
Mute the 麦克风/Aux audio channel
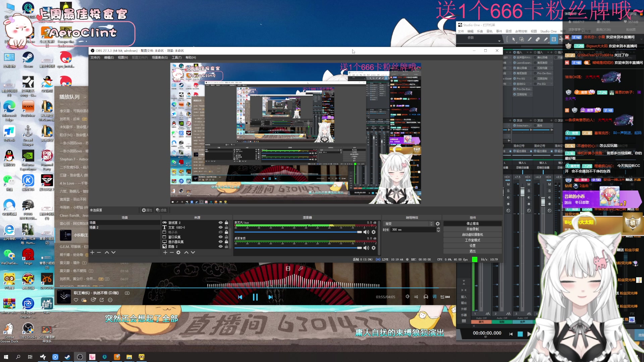point(366,232)
